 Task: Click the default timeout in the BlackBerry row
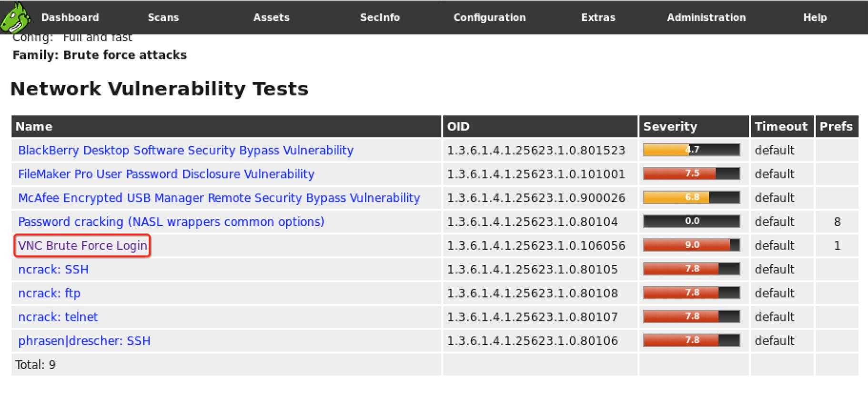(774, 150)
